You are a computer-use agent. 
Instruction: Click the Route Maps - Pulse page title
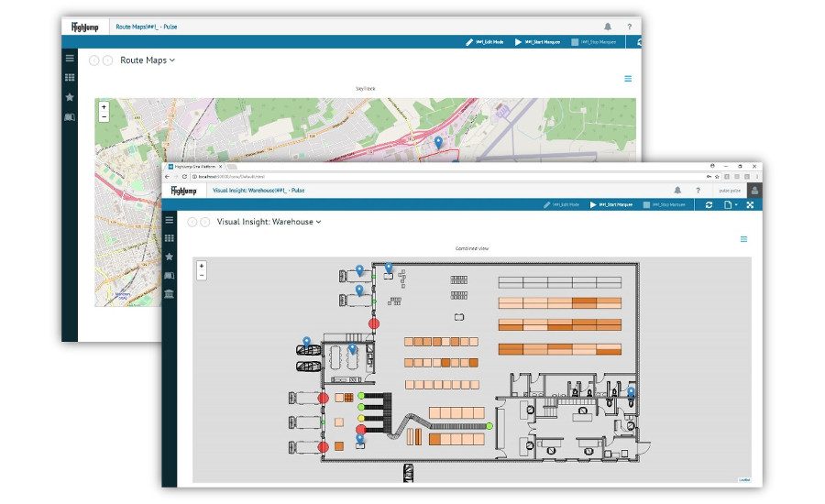[x=147, y=27]
